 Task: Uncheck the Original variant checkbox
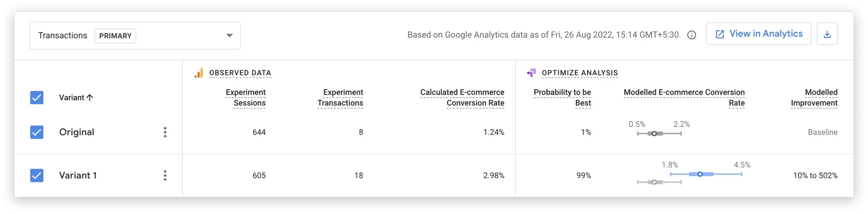37,132
